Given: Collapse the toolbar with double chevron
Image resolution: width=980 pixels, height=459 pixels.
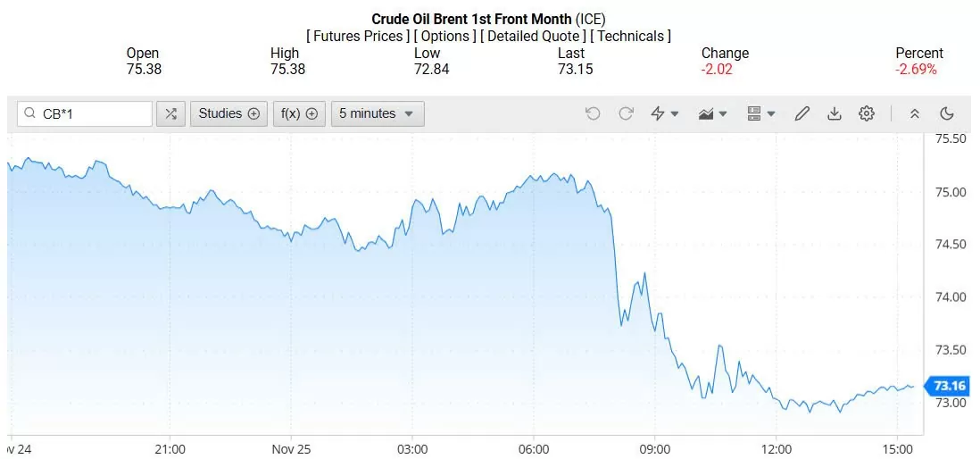Looking at the screenshot, I should pos(915,113).
